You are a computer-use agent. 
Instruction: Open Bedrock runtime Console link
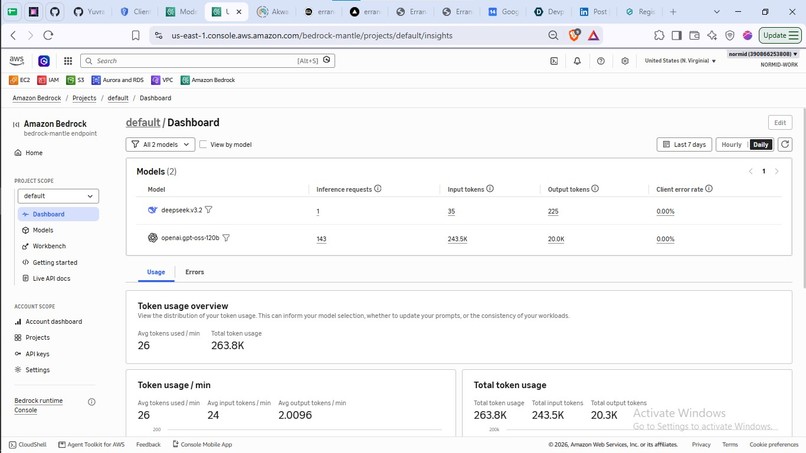(x=39, y=405)
